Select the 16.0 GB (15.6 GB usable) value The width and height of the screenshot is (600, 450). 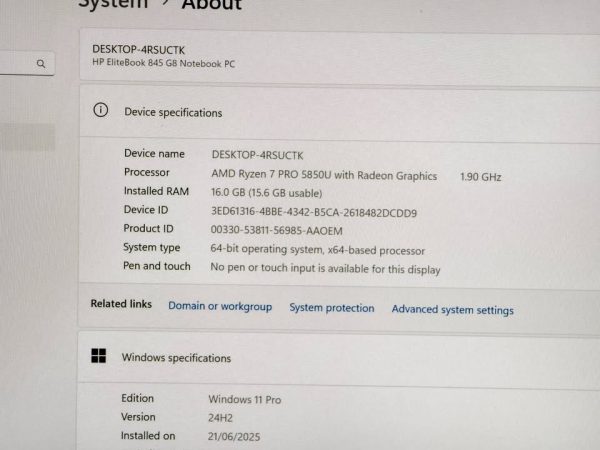tap(267, 192)
